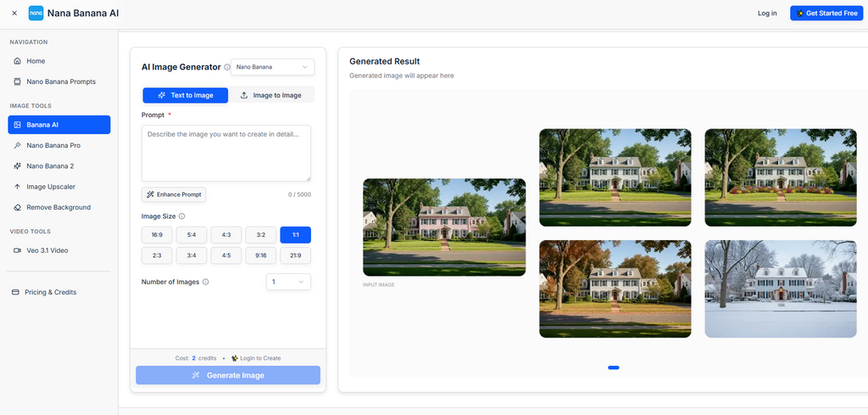Choose the 9:16 aspect ratio
The width and height of the screenshot is (868, 415).
[261, 255]
